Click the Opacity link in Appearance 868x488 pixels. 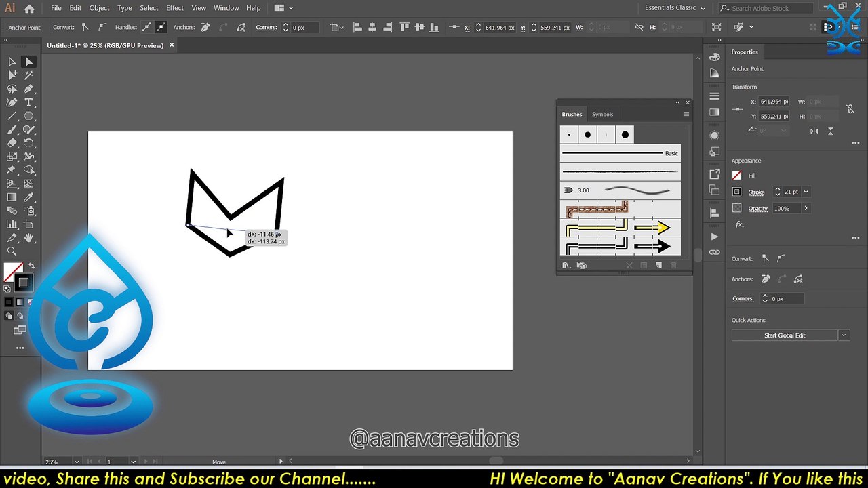click(x=758, y=208)
